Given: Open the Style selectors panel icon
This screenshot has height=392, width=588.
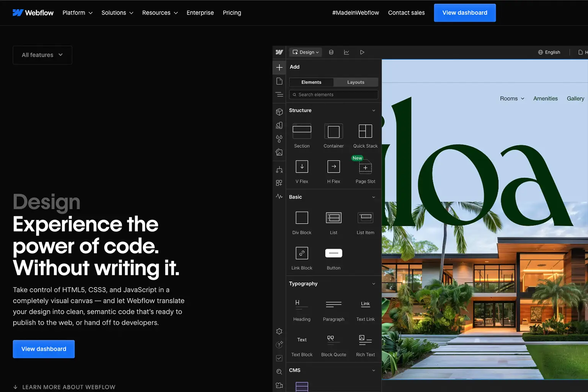Looking at the screenshot, I should 279,125.
